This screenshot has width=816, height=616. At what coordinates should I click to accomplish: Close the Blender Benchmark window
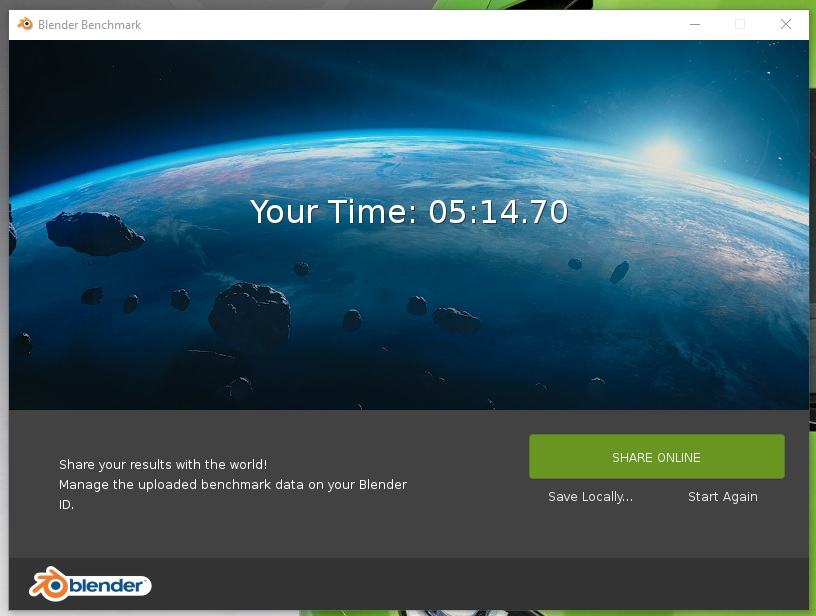click(786, 24)
